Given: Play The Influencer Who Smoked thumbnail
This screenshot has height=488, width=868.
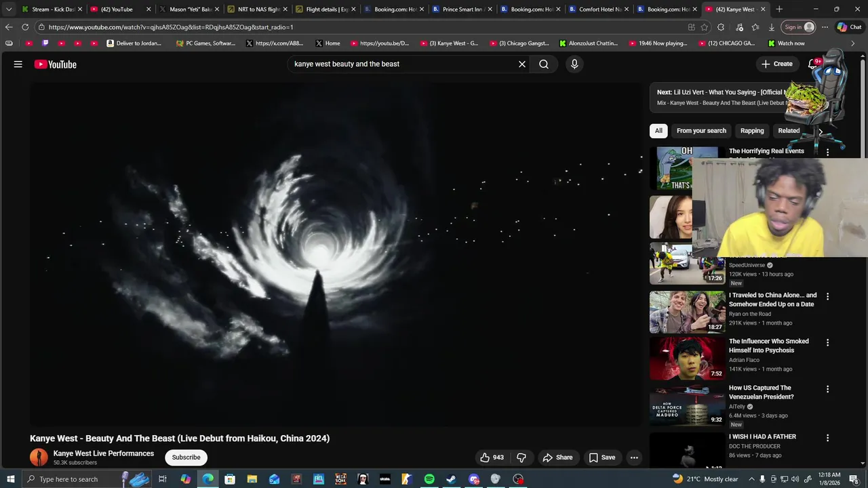Looking at the screenshot, I should pyautogui.click(x=687, y=359).
